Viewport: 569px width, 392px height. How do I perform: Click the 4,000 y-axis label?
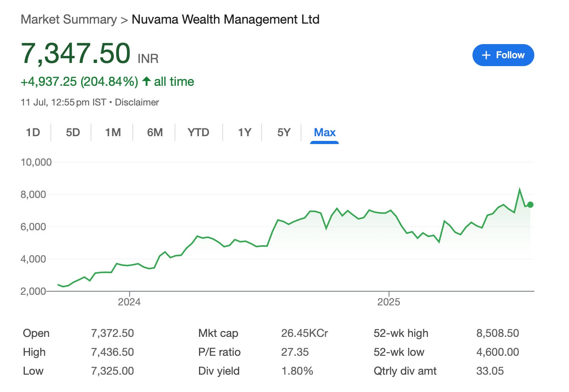point(33,259)
